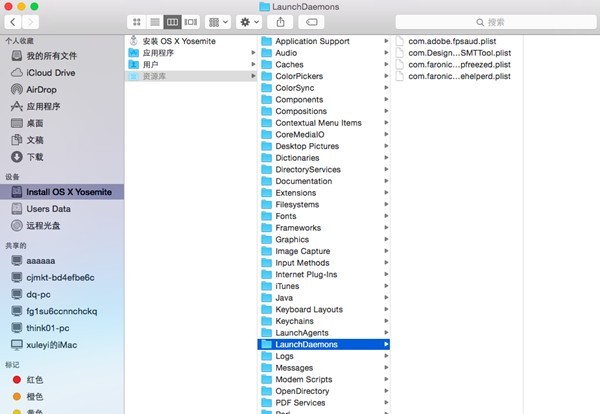
Task: Expand the 应用程序 folder arrow
Action: point(253,53)
